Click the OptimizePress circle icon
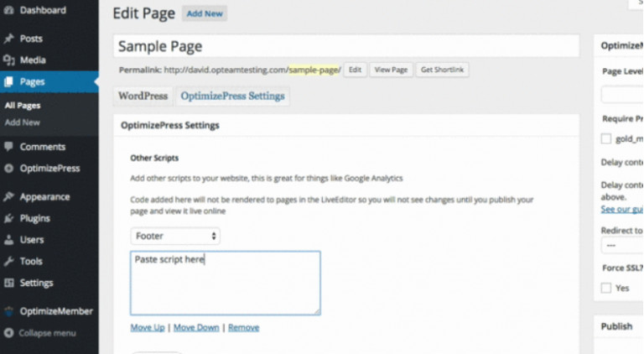 point(8,169)
